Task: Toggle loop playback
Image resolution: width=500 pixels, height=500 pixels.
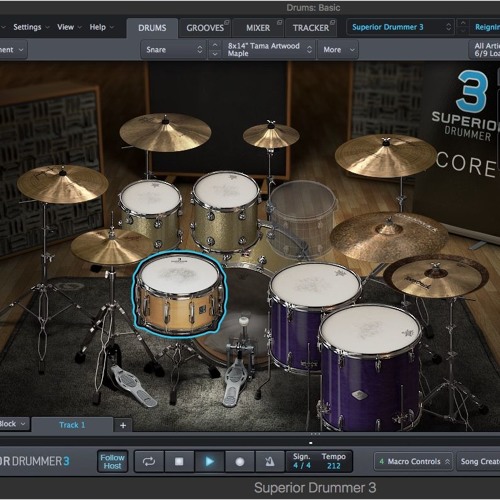Action: [149, 462]
